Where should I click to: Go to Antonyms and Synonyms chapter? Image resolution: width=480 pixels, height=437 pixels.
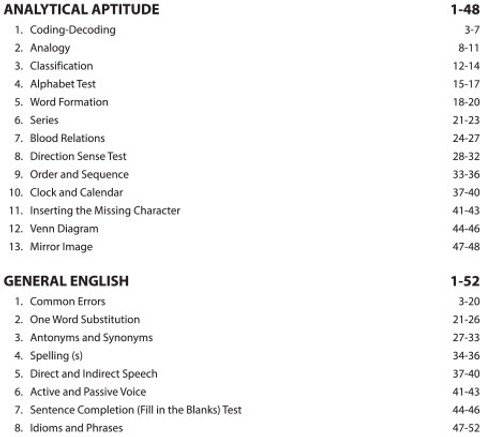91,337
